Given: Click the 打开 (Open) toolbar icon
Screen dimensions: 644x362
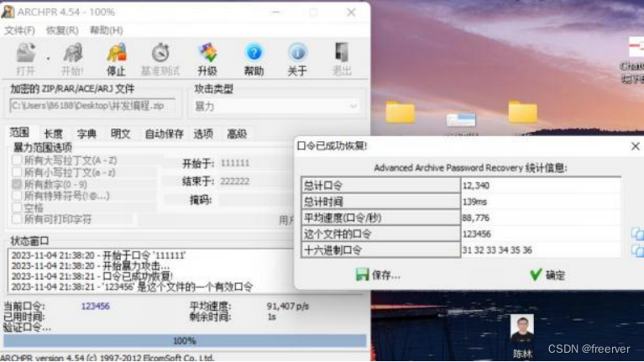Looking at the screenshot, I should [25, 59].
